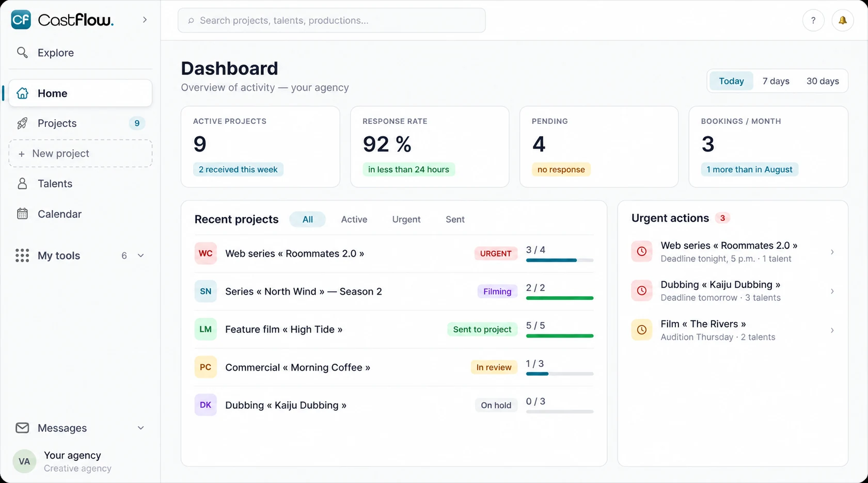The image size is (868, 483).
Task: Click the My tools grid icon
Action: click(22, 255)
